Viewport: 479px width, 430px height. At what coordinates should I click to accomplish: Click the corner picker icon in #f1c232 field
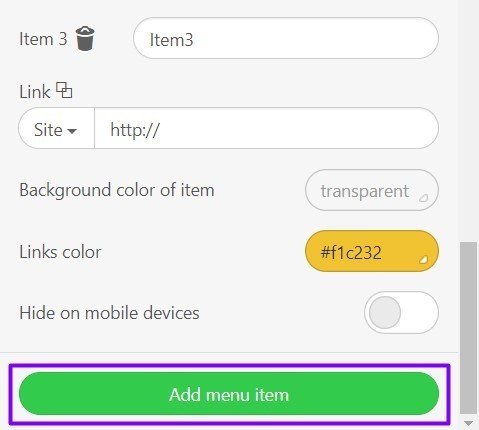point(423,259)
